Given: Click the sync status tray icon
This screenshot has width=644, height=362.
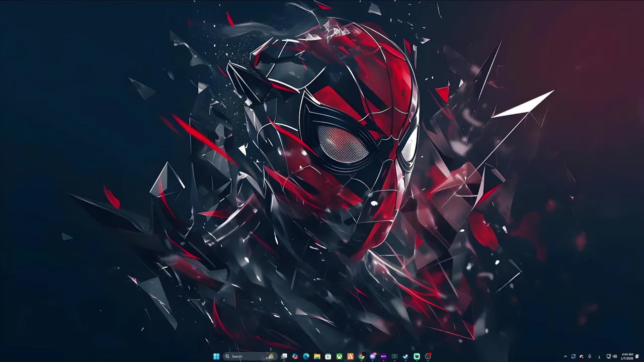Looking at the screenshot, I should (574, 356).
